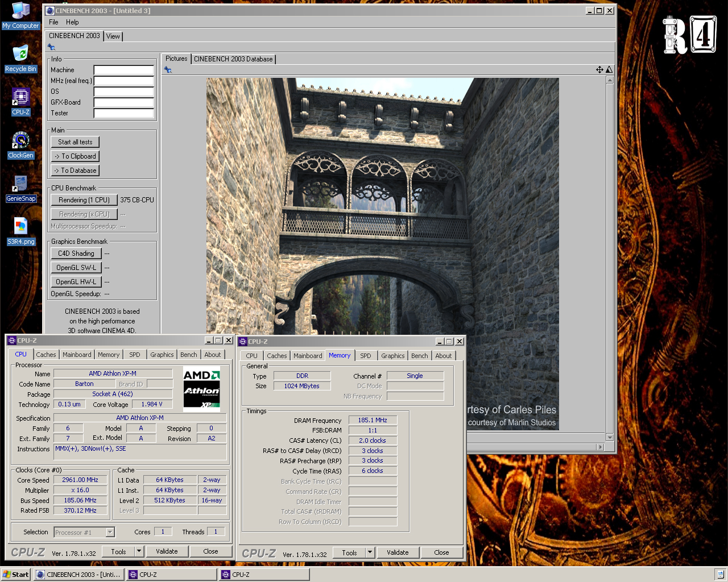The image size is (728, 582).
Task: Click the GFX-Board input field
Action: point(124,102)
